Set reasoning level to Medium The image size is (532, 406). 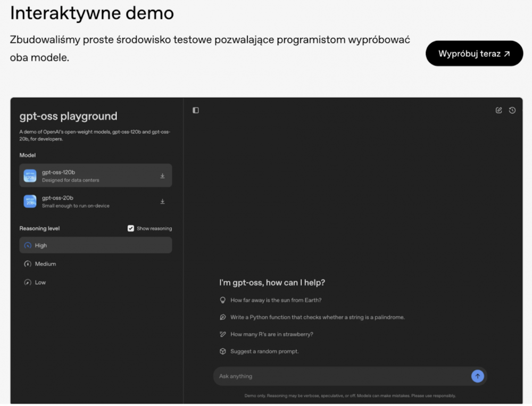click(x=96, y=264)
